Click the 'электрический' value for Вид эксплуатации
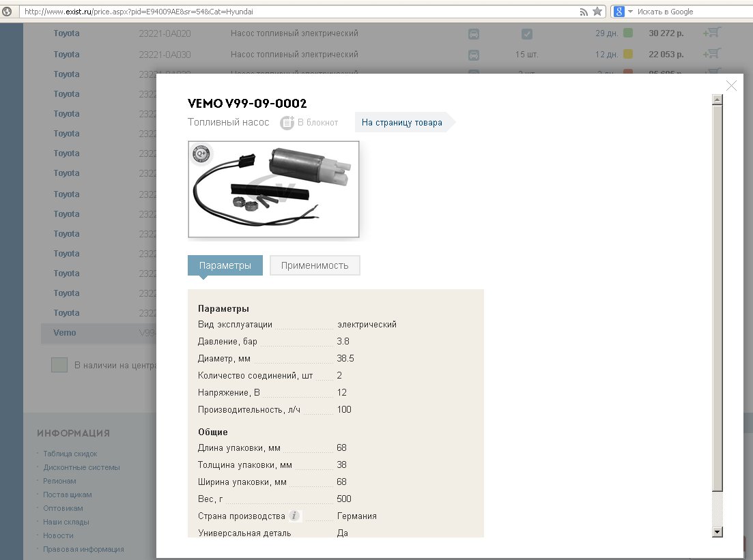 click(x=367, y=325)
